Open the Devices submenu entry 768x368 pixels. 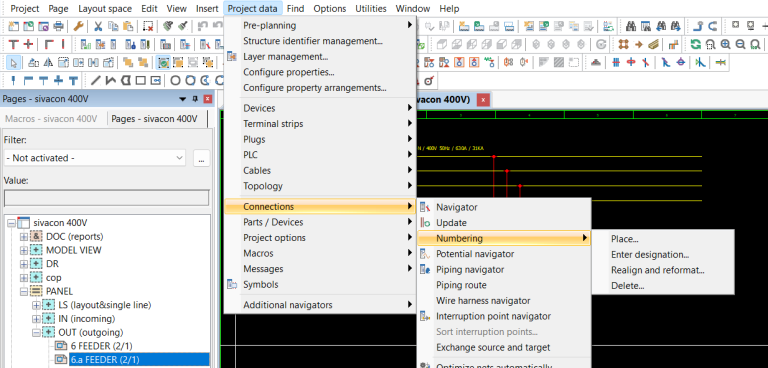(x=320, y=108)
